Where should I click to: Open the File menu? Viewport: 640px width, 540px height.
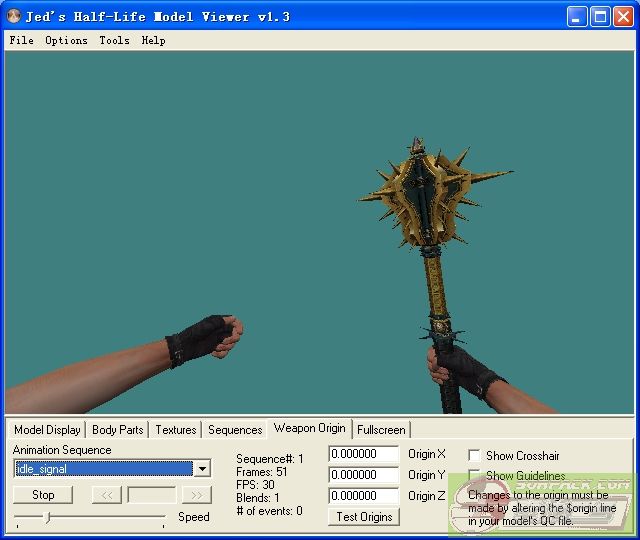click(x=21, y=40)
